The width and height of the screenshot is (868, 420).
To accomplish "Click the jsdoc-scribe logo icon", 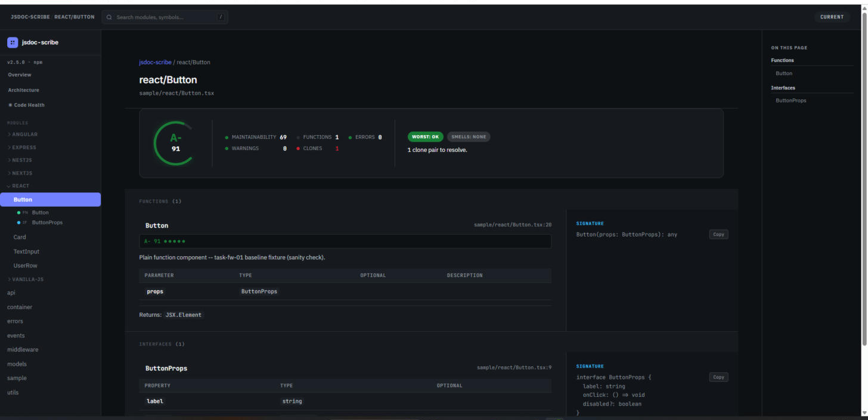I will [x=13, y=42].
